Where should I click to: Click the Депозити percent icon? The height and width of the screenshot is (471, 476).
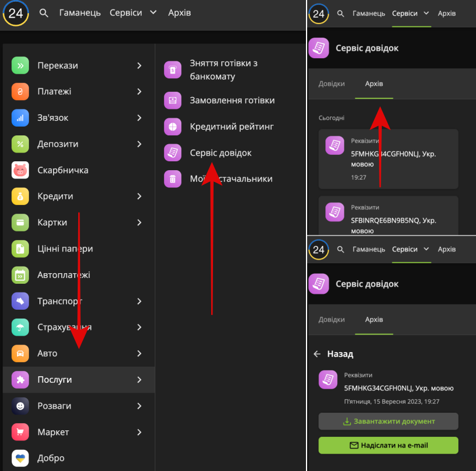click(x=20, y=144)
